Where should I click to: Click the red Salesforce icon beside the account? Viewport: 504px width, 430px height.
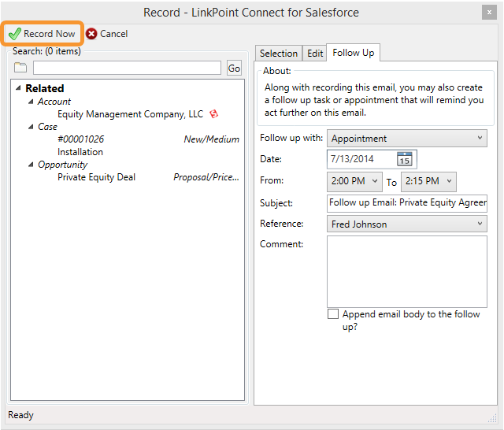point(213,113)
